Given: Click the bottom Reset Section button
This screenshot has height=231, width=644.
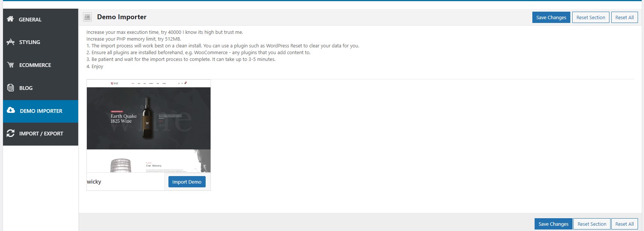Looking at the screenshot, I should (x=592, y=224).
